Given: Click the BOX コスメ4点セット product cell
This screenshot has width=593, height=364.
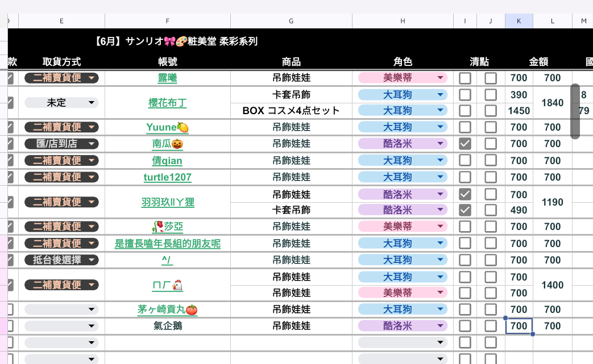Looking at the screenshot, I should click(291, 111).
